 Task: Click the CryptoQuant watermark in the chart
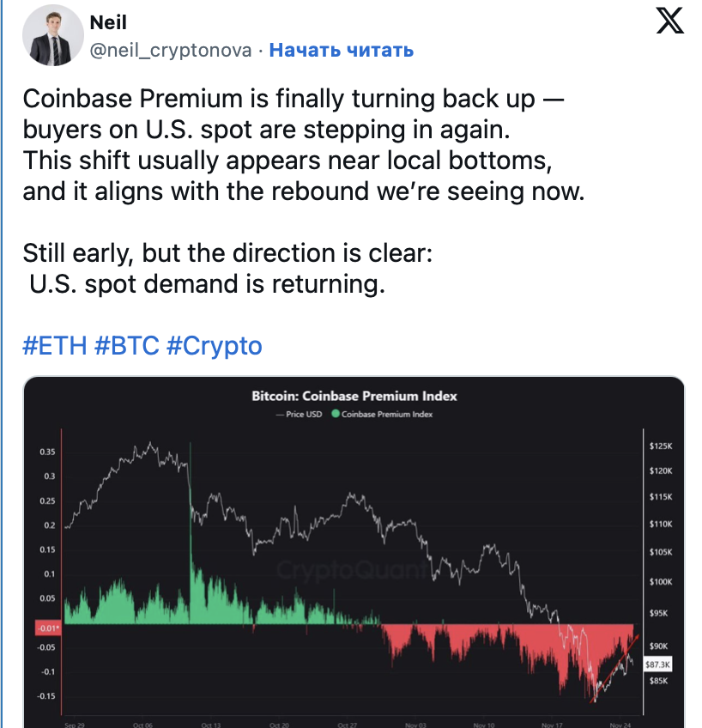(x=352, y=569)
